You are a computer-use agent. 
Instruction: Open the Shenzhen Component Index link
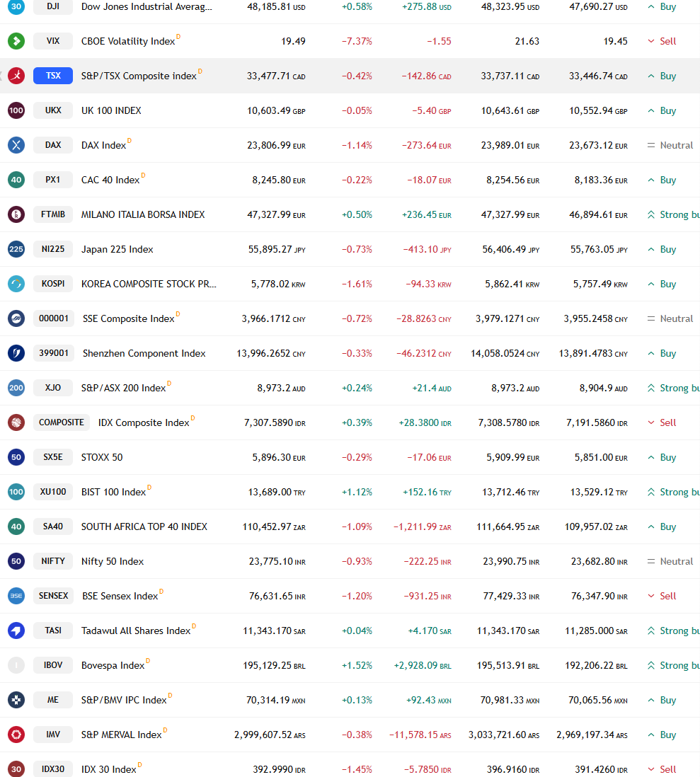coord(144,353)
